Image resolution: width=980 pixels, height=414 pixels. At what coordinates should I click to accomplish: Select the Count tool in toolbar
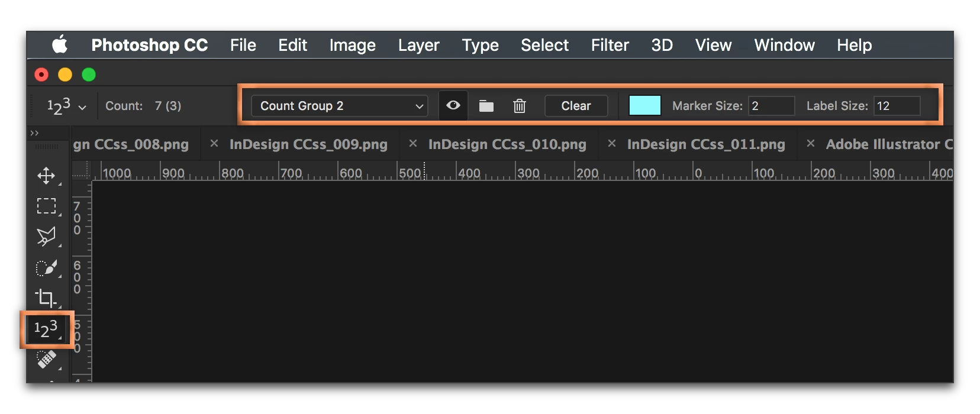pos(46,329)
